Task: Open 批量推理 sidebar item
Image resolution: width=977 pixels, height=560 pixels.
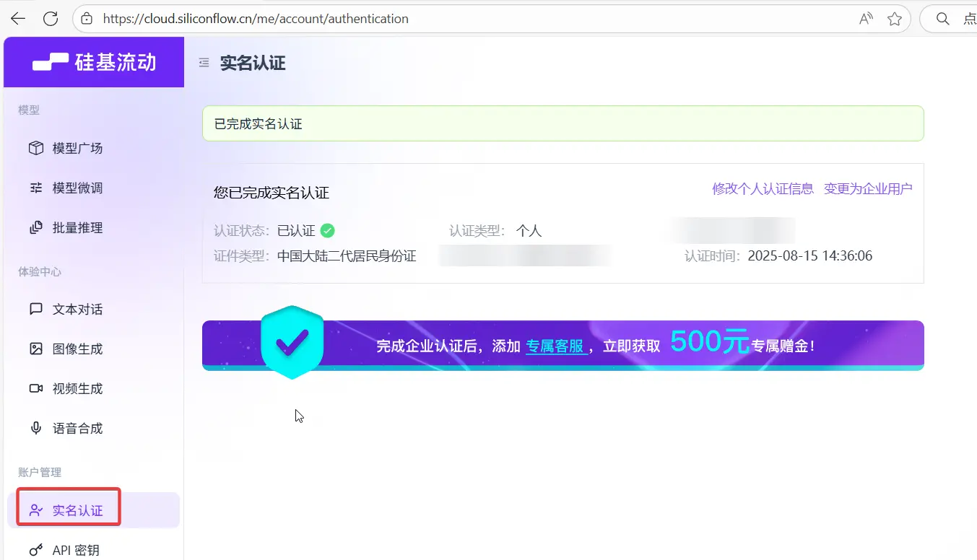Action: click(77, 227)
